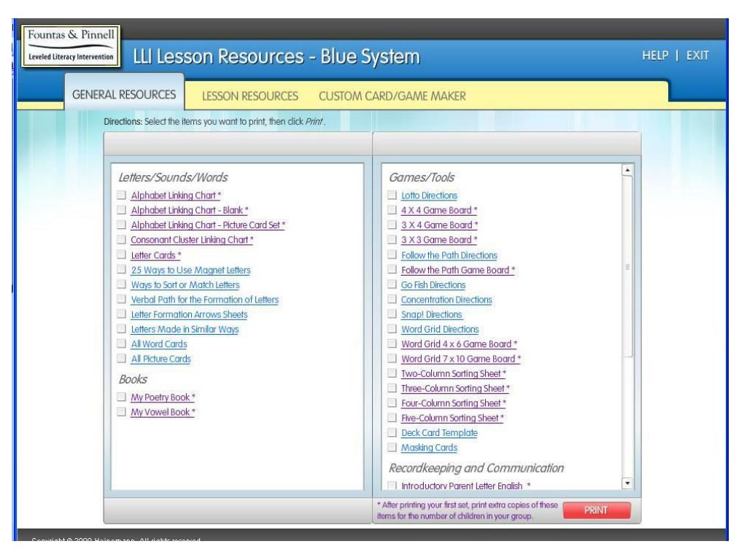The image size is (747, 560).
Task: Open the Masking Cards link
Action: coord(429,447)
